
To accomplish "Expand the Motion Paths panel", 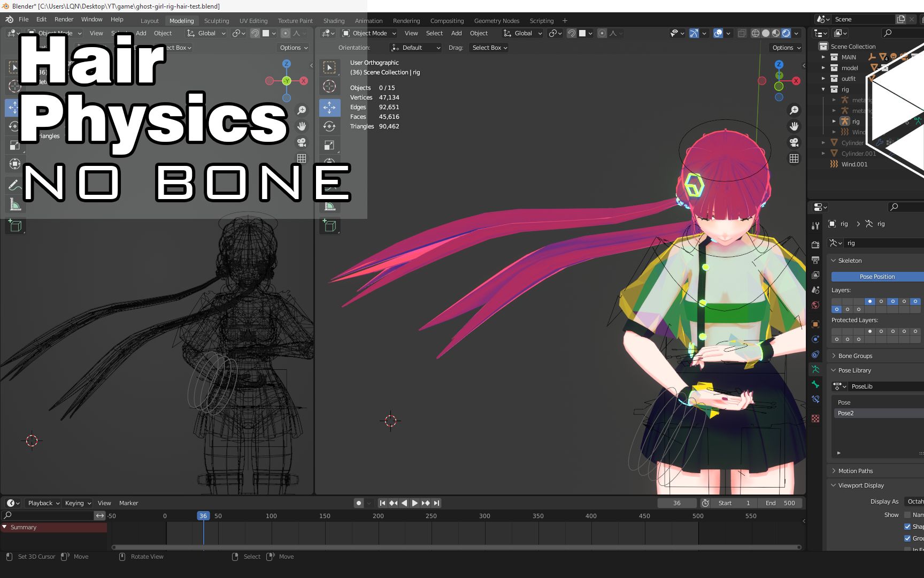I will click(833, 471).
